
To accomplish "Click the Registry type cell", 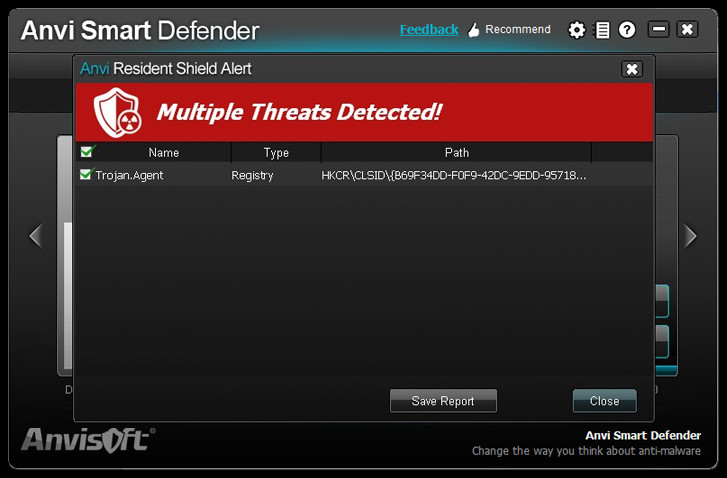I will point(252,175).
